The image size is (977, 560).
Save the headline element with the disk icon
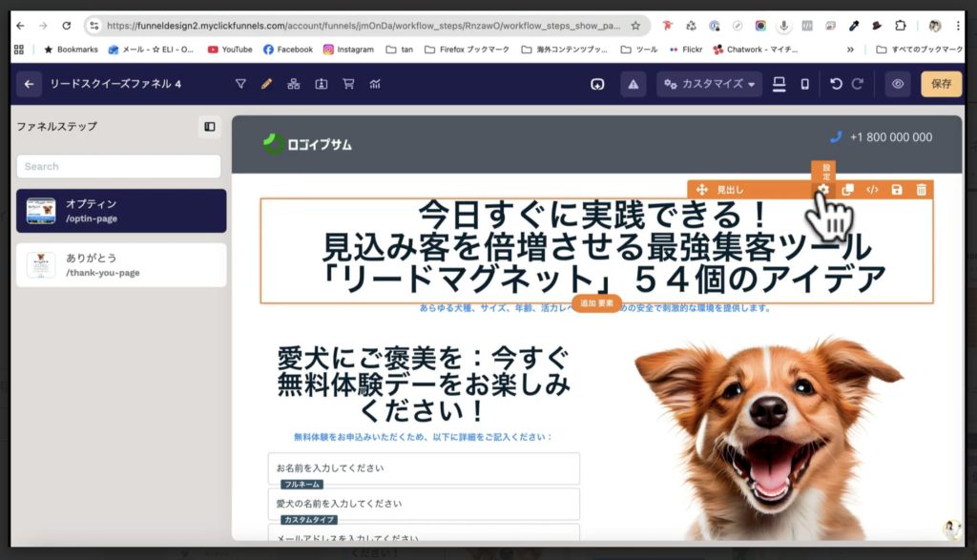point(896,190)
